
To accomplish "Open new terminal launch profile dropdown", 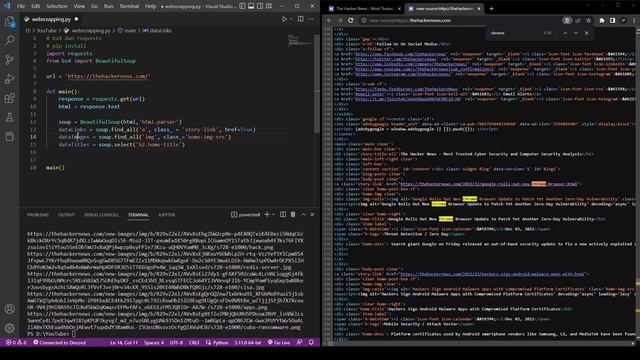I will click(273, 214).
